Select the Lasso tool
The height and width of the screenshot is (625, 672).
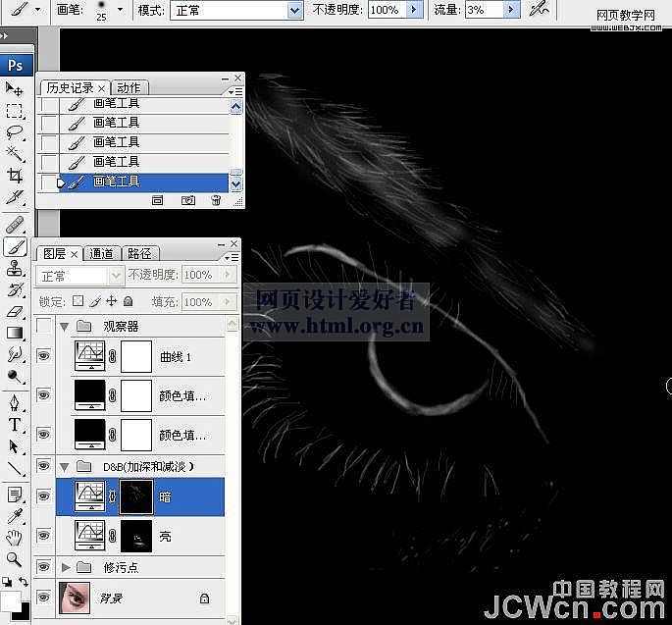pos(14,132)
